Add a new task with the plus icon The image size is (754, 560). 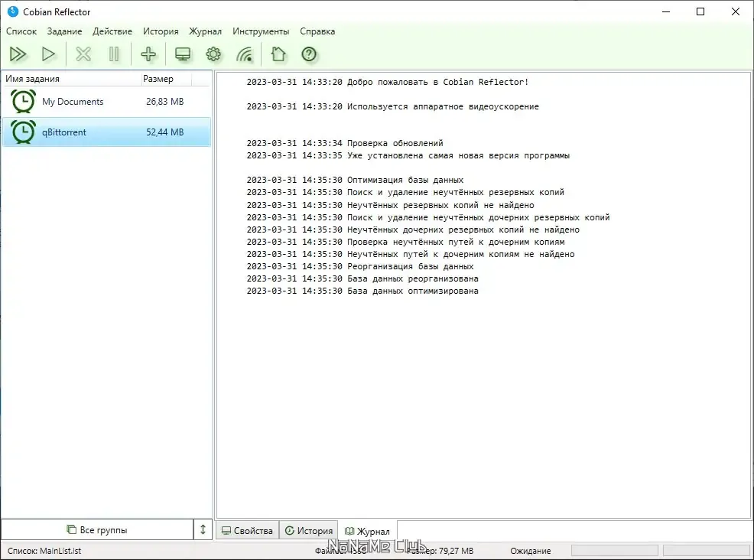148,54
